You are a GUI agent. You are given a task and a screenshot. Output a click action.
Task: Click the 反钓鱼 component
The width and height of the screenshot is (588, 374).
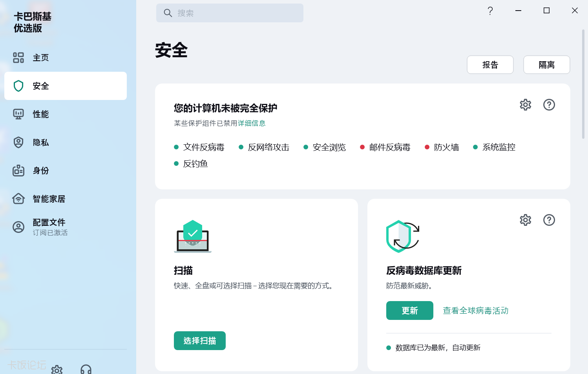191,163
